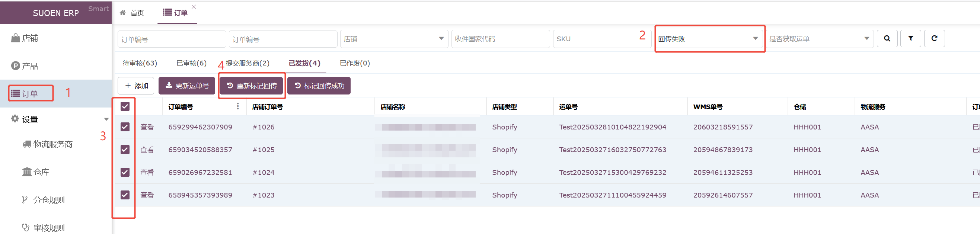The width and height of the screenshot is (980, 234).
Task: Click waybill Test20250328101048221929​04
Action: click(613, 127)
